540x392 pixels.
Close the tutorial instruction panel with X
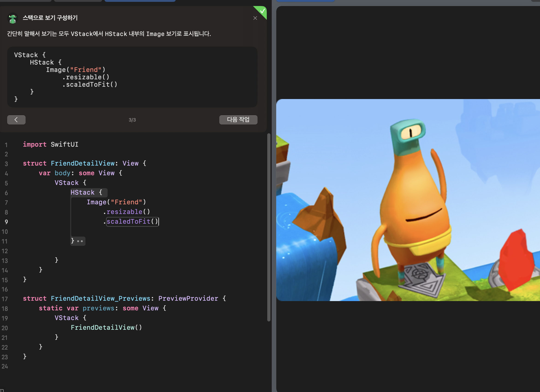click(x=255, y=18)
